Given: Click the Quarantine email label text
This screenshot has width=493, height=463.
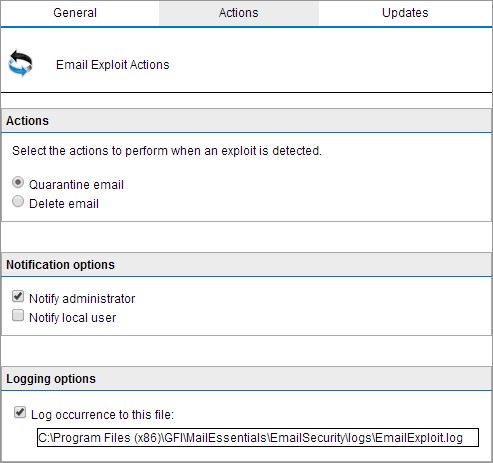Looking at the screenshot, I should tap(76, 184).
